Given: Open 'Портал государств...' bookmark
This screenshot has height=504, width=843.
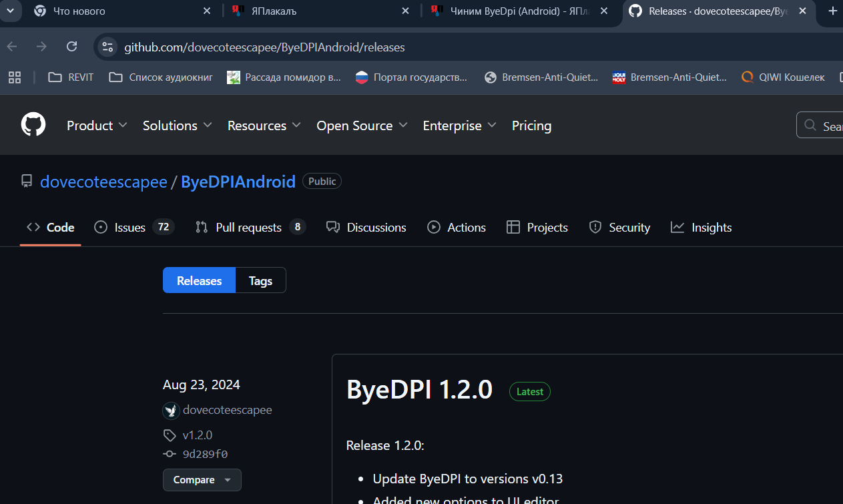Looking at the screenshot, I should coord(411,77).
